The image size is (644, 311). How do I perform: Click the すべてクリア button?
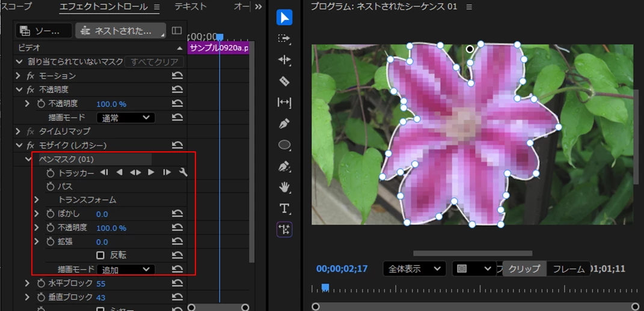[154, 62]
